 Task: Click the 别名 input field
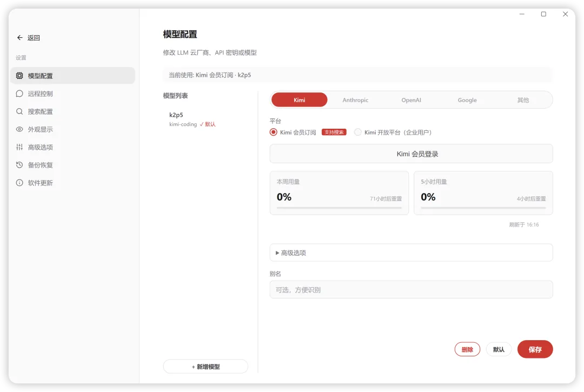[x=411, y=290]
